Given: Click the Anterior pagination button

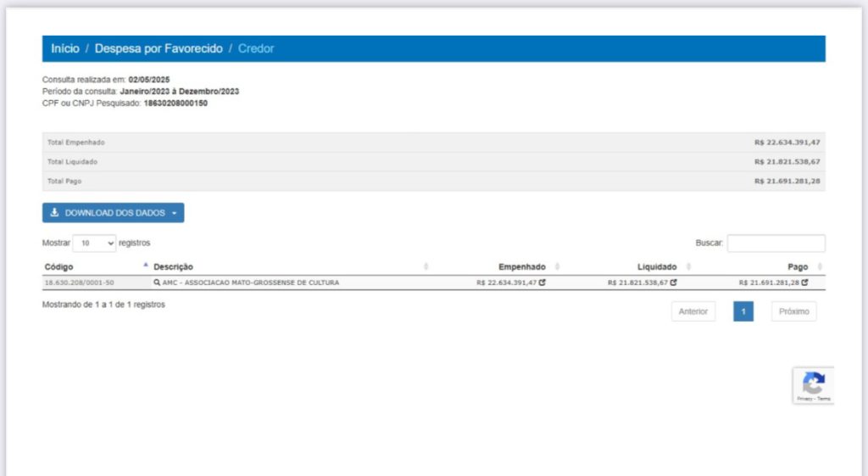Looking at the screenshot, I should (x=693, y=311).
